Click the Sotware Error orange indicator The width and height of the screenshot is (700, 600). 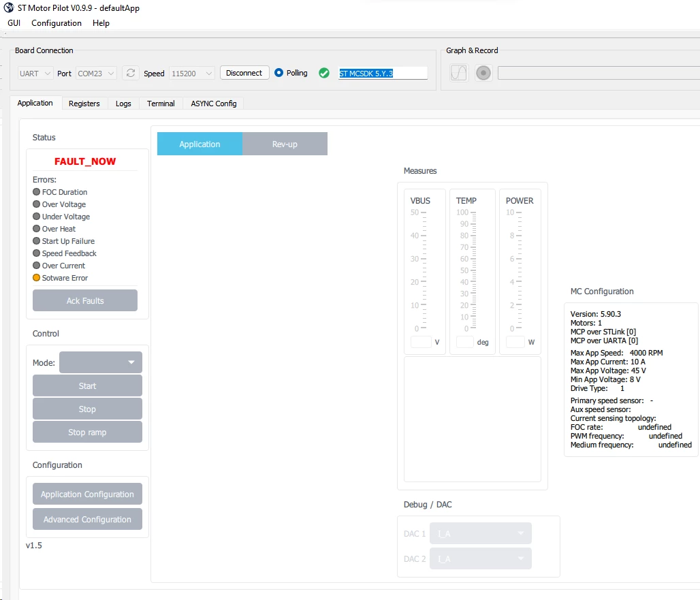pos(37,278)
